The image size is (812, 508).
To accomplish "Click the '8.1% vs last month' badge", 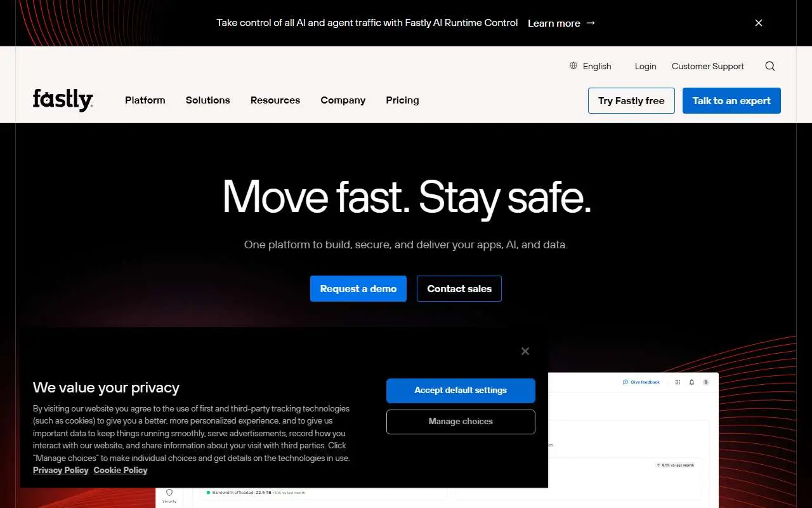I will [x=676, y=465].
